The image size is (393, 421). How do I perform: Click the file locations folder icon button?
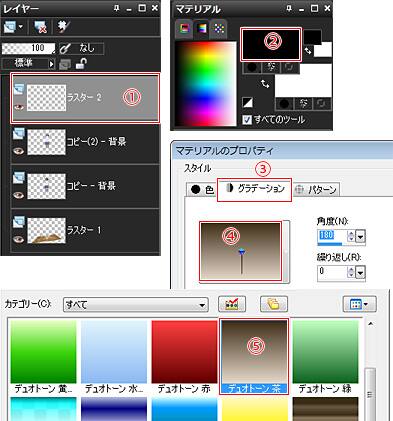click(x=274, y=304)
